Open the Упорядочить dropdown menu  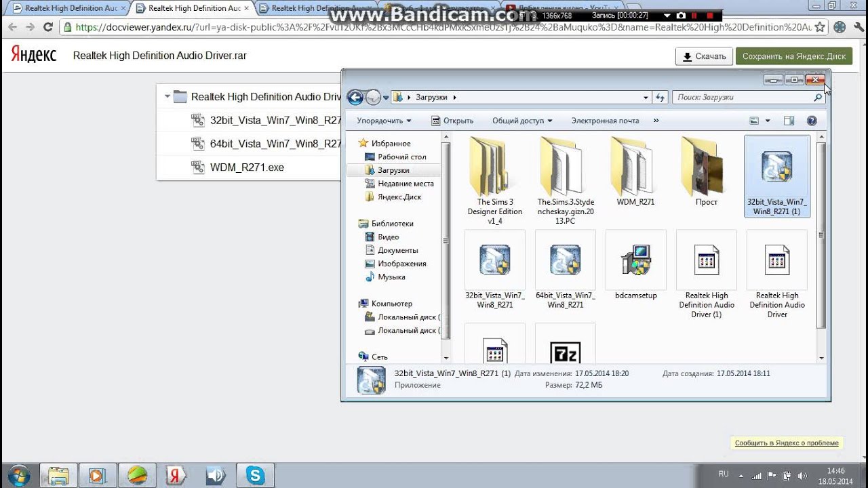coord(384,121)
